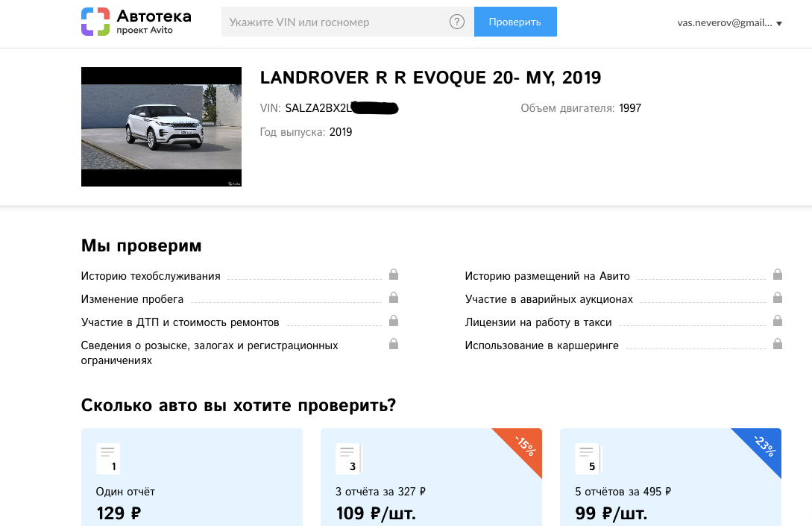Click lock icon next to Участие в ДТП

[394, 321]
